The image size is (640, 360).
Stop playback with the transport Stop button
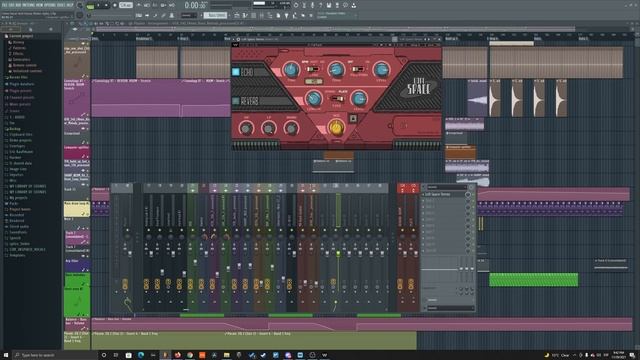(x=107, y=5)
